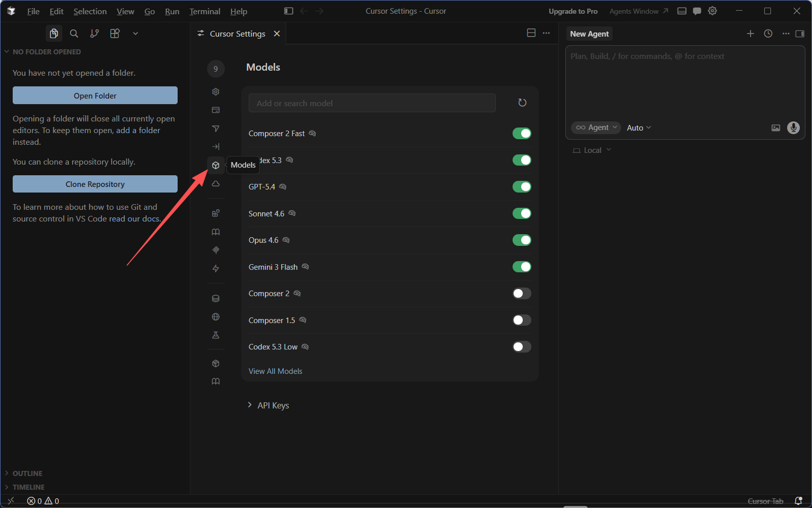Open the Local environment dropdown
Screen dimensions: 812x508
coord(592,150)
